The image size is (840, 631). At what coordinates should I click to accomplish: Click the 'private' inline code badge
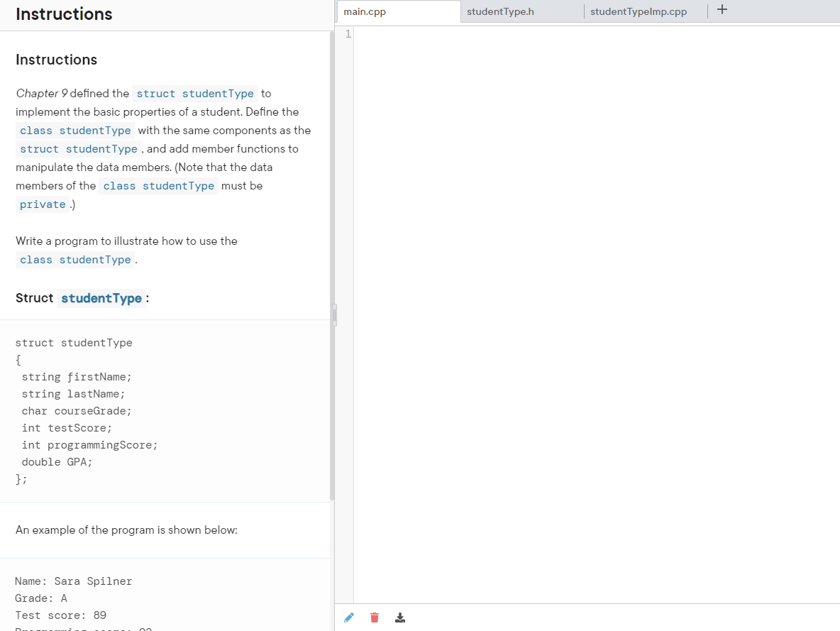pyautogui.click(x=43, y=204)
